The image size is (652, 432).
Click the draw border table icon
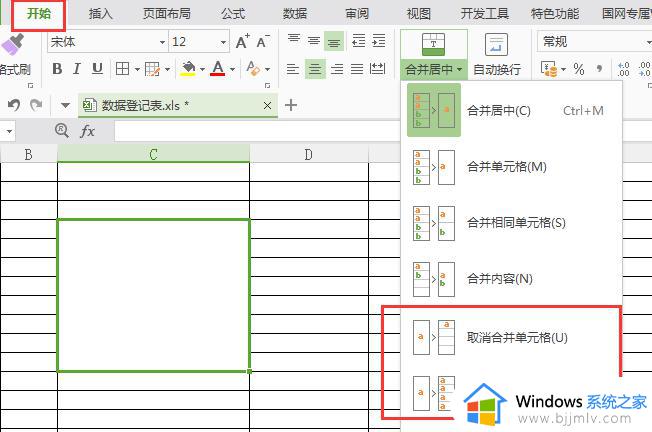tap(152, 69)
